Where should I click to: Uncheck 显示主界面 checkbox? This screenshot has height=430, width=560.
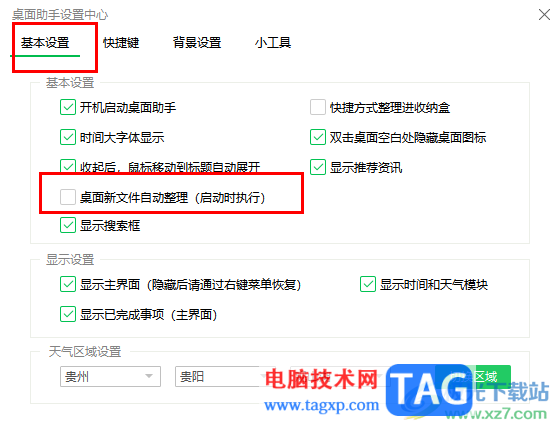(68, 284)
